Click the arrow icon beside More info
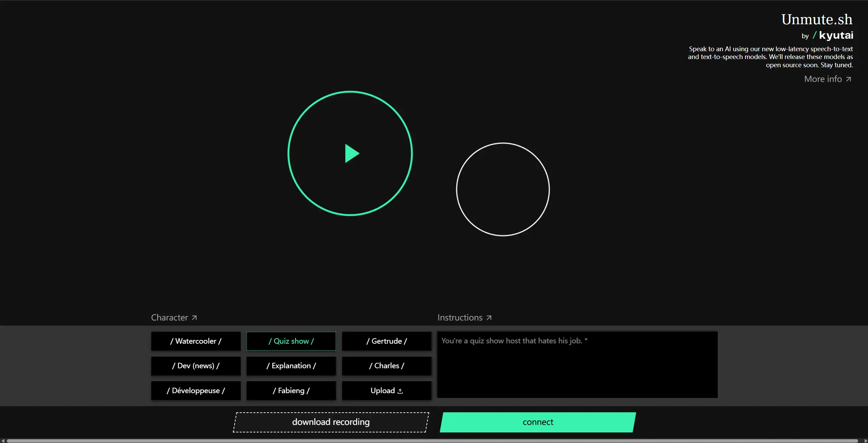 coord(849,79)
